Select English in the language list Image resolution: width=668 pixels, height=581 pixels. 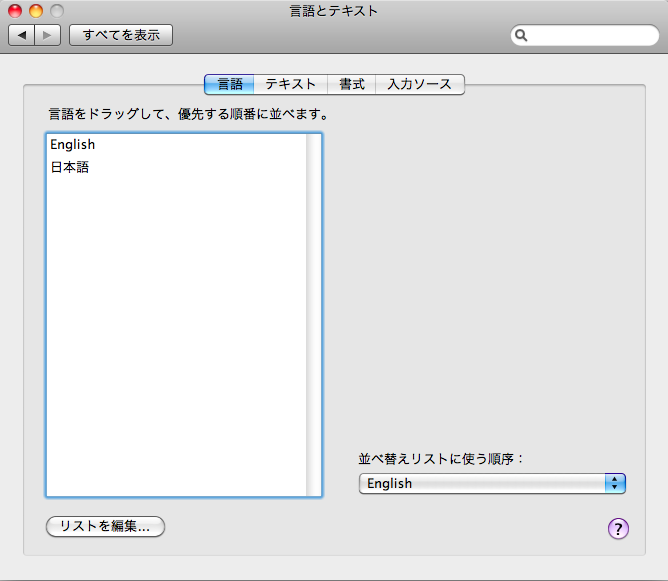[x=73, y=145]
